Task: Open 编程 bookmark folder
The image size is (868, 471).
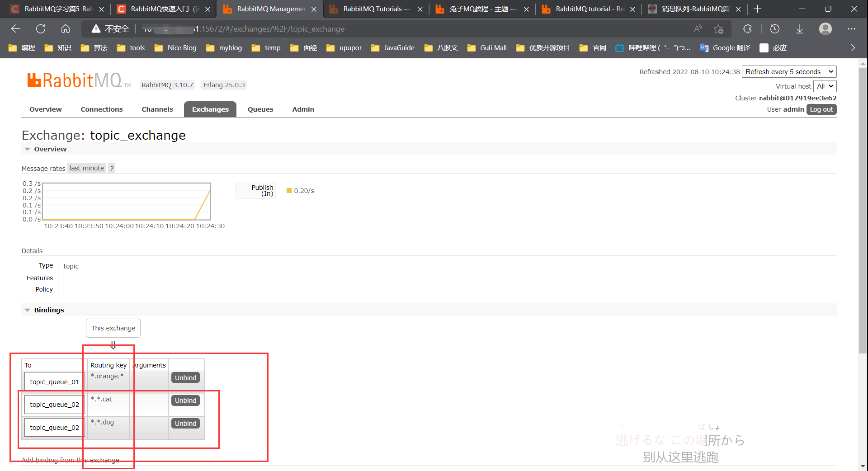Action: point(22,48)
